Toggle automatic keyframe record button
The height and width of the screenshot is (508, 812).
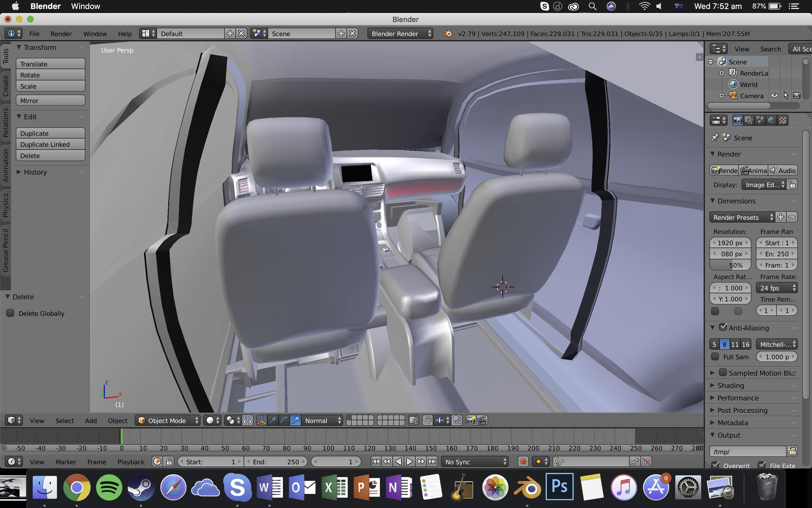(523, 462)
